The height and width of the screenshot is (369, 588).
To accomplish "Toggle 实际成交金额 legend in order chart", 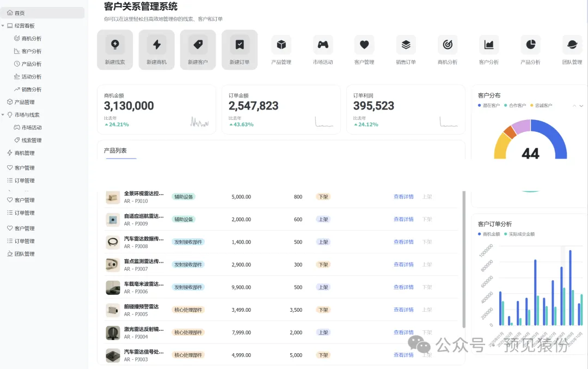I will pyautogui.click(x=519, y=234).
